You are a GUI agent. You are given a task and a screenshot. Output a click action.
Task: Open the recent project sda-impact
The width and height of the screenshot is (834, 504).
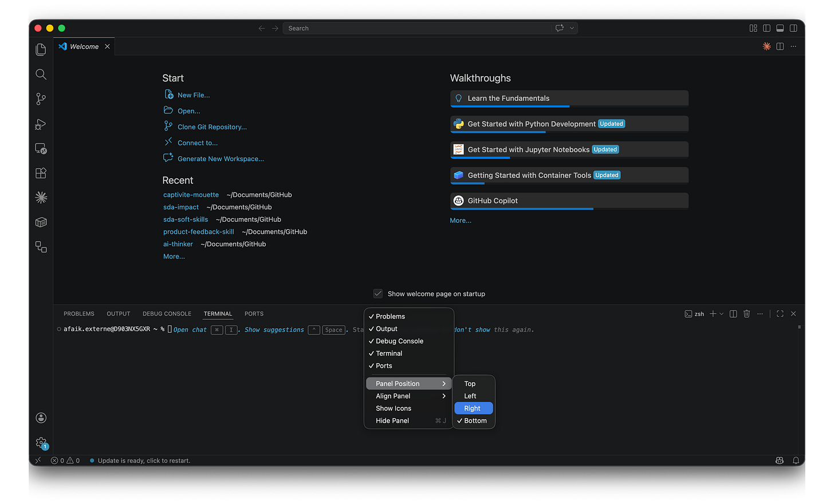181,207
